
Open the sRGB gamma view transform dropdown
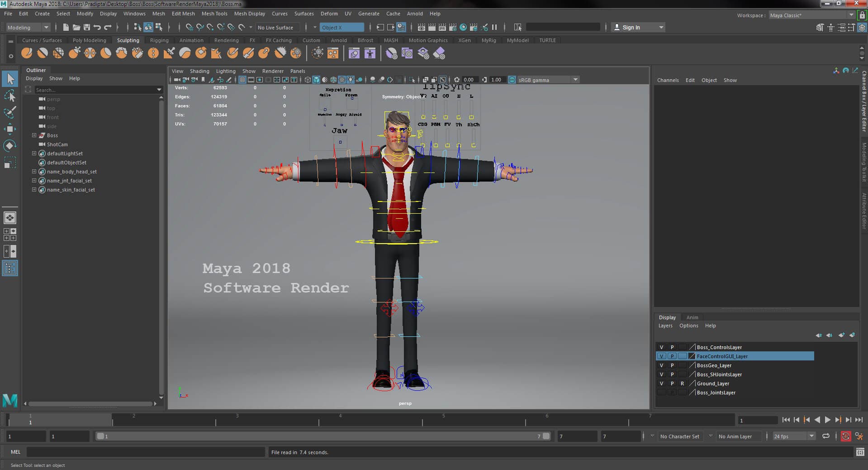pos(548,80)
